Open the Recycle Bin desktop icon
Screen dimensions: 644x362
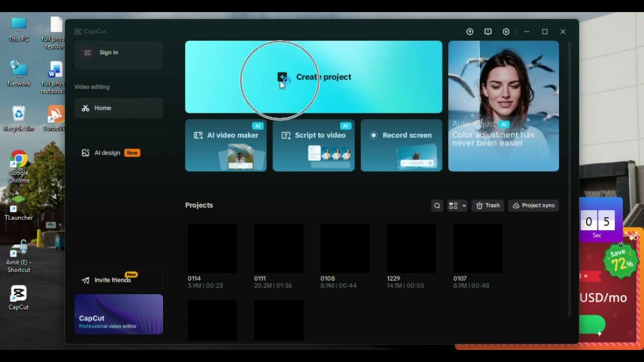click(x=19, y=119)
